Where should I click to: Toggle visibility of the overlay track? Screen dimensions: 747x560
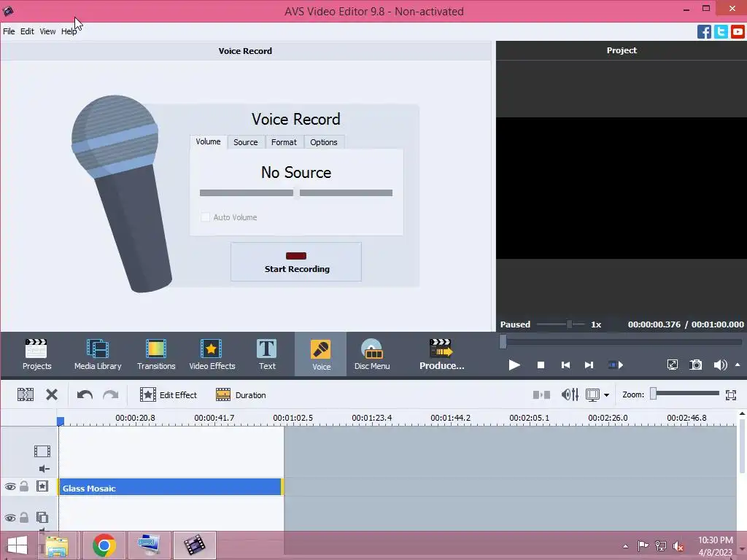tap(10, 518)
